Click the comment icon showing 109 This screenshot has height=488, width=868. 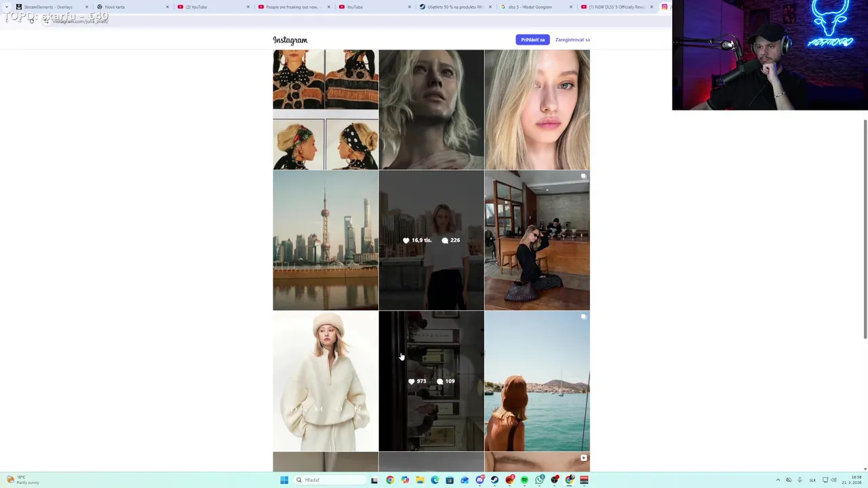(x=440, y=382)
